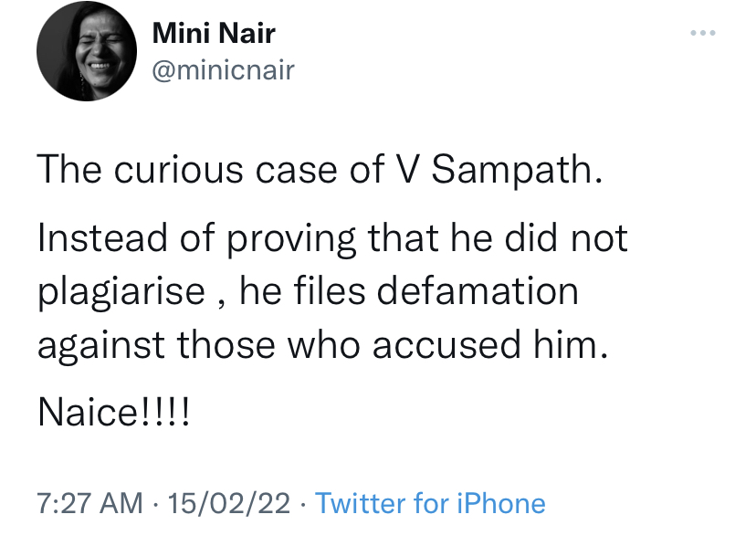Image resolution: width=756 pixels, height=546 pixels.
Task: Open the Mini Nair display name
Action: coord(214,34)
